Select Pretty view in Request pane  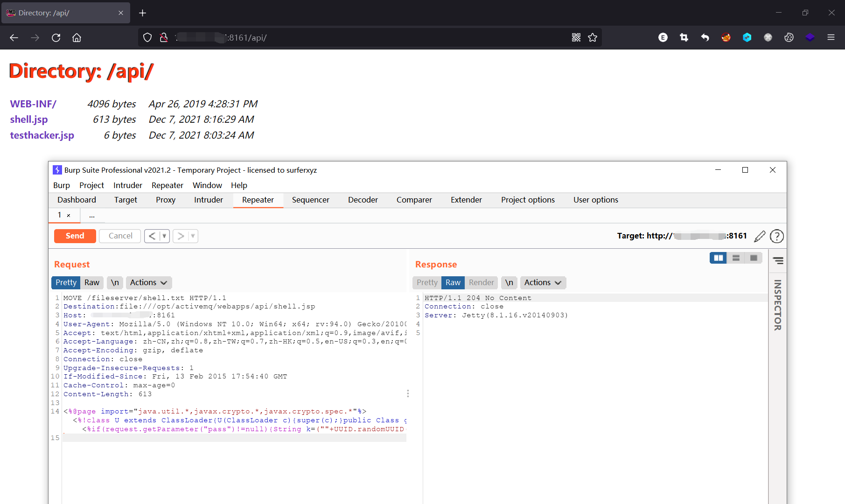[66, 283]
